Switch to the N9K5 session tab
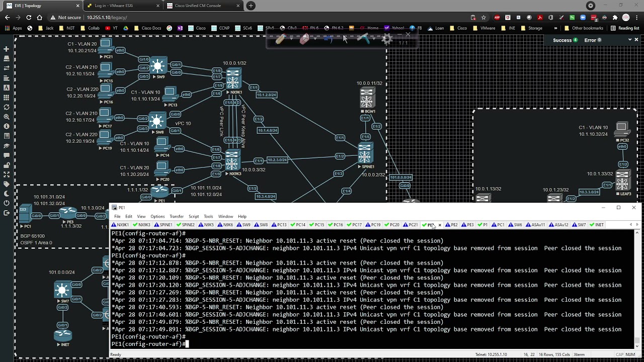644x362 pixels. (x=206, y=225)
